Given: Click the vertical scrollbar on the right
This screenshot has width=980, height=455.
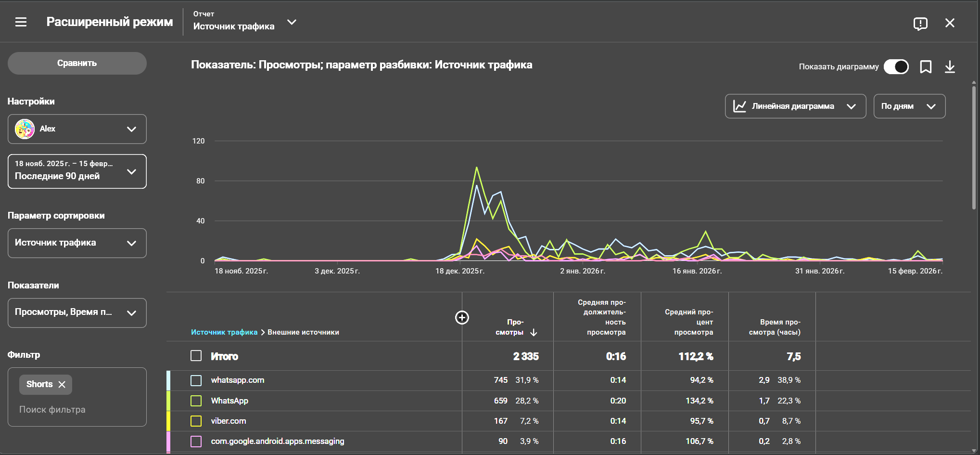Looking at the screenshot, I should point(974,147).
